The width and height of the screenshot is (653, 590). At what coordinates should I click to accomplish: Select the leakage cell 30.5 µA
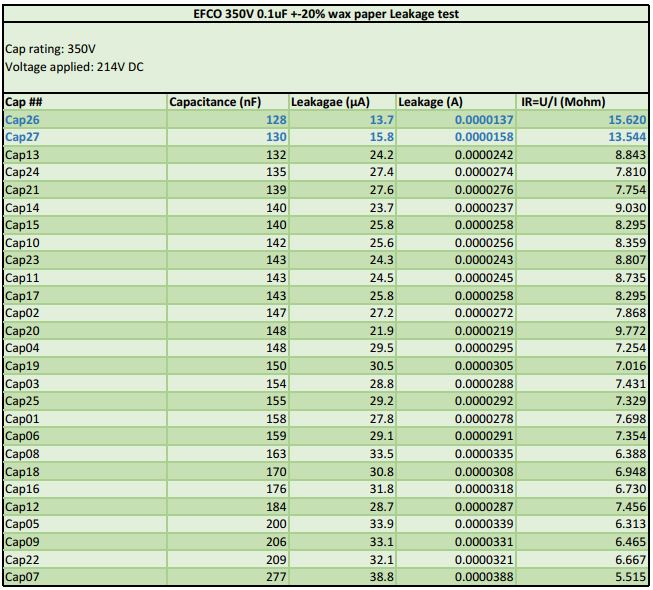click(382, 366)
